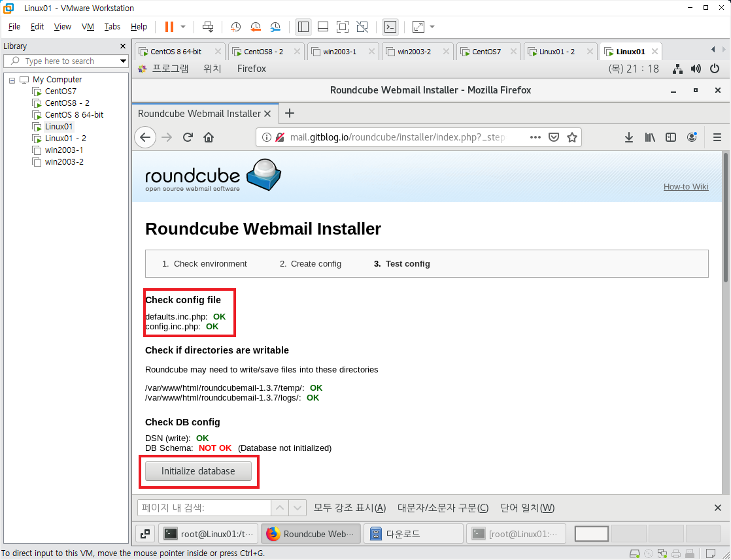Open the power options dropdown arrow
The image size is (731, 560).
(183, 27)
